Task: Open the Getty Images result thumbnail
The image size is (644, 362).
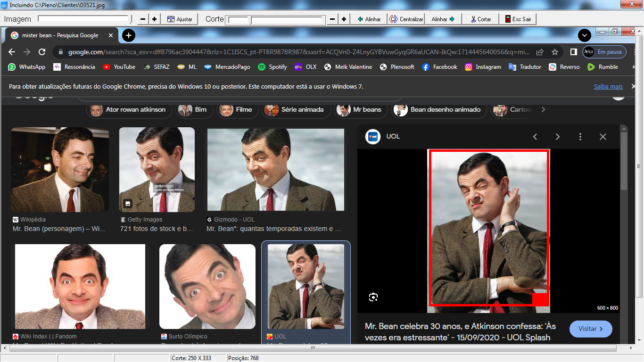Action: tap(157, 170)
